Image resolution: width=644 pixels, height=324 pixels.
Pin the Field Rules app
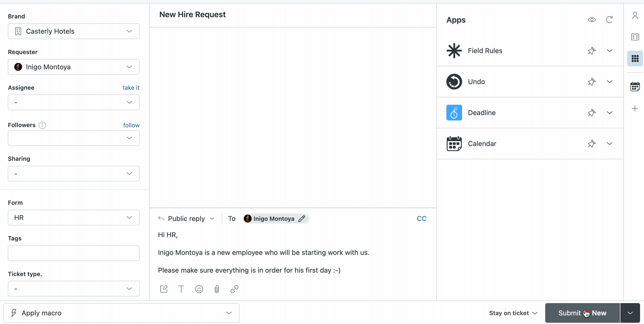point(591,51)
